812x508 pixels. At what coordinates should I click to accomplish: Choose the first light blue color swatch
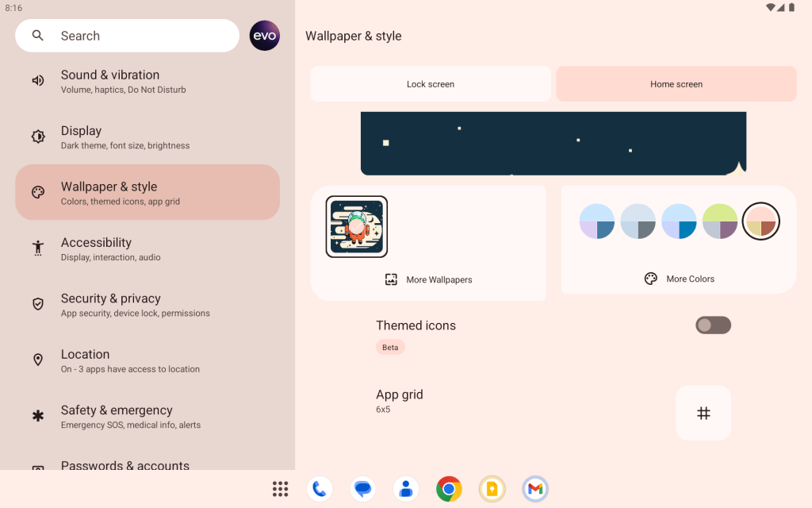(x=597, y=221)
